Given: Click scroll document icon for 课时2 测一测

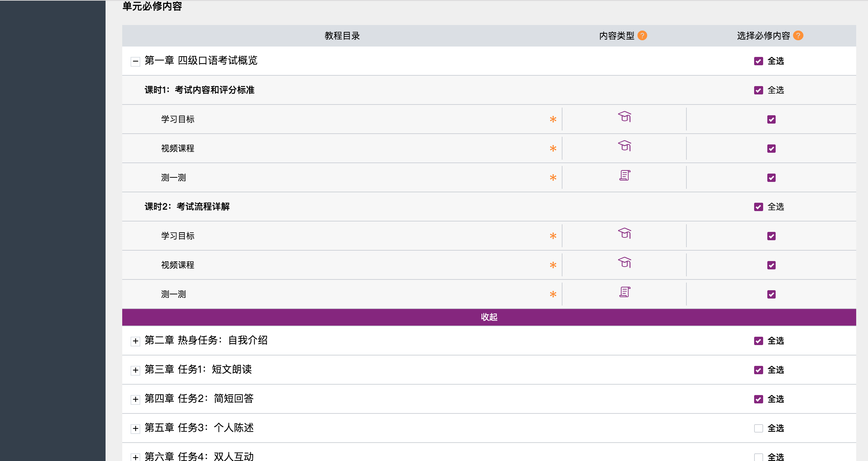Looking at the screenshot, I should 624,292.
